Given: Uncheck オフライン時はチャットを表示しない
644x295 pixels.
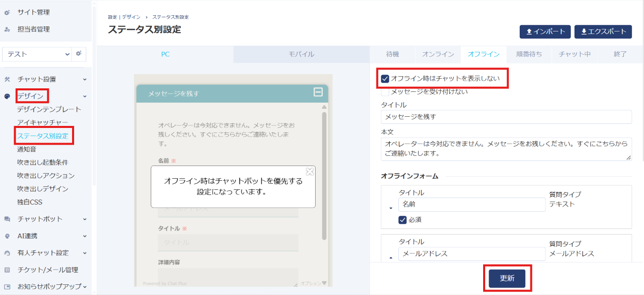Looking at the screenshot, I should tap(385, 79).
